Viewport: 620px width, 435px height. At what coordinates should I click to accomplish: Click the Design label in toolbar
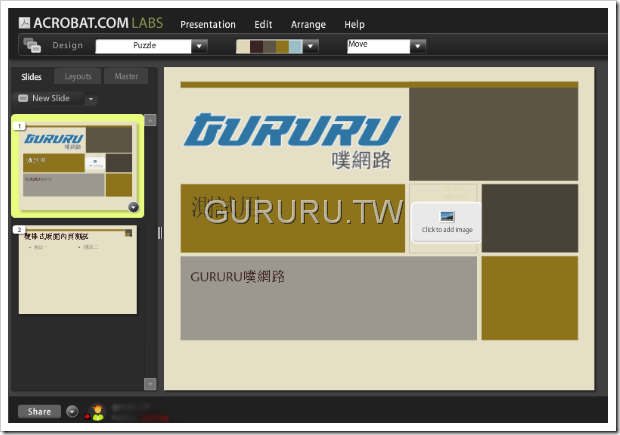[x=68, y=45]
